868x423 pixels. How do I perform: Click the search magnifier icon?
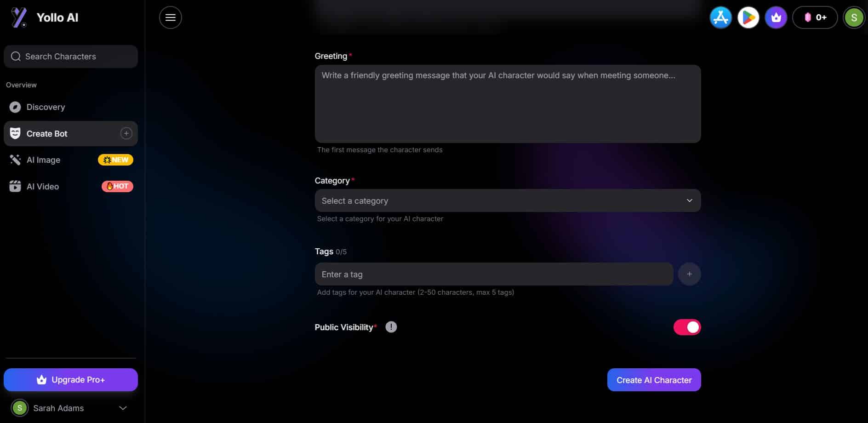(x=16, y=57)
